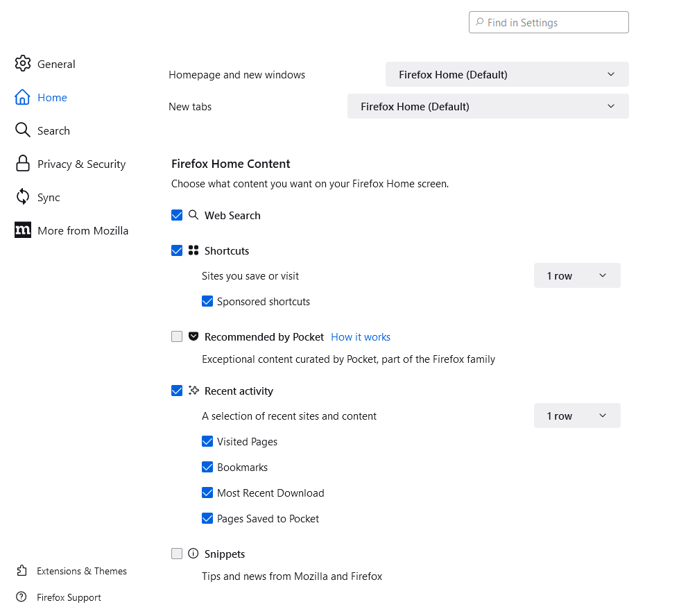Click the How it works link
Image resolution: width=697 pixels, height=616 pixels.
[x=361, y=336]
